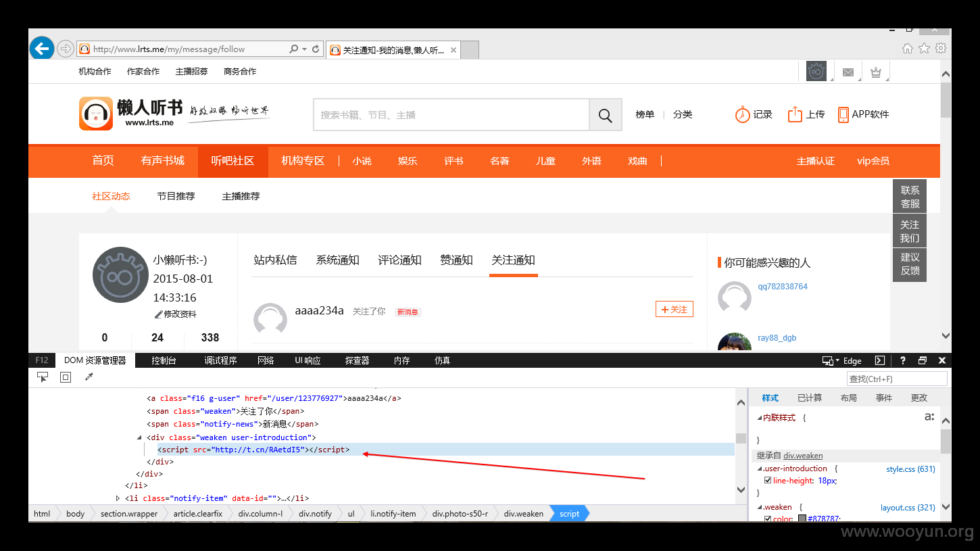
Task: Select the 站内私信 message tab
Action: click(x=275, y=260)
